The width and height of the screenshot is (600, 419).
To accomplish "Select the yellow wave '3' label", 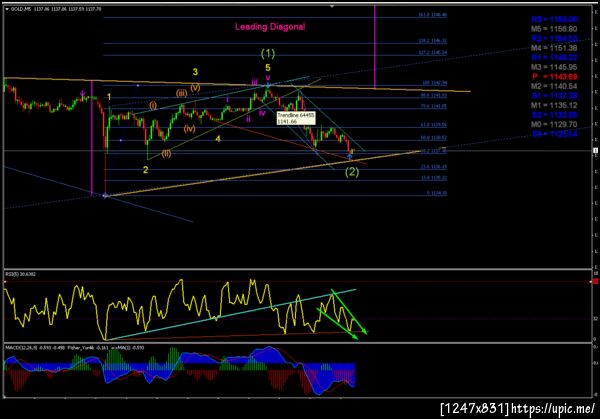I will click(x=195, y=72).
